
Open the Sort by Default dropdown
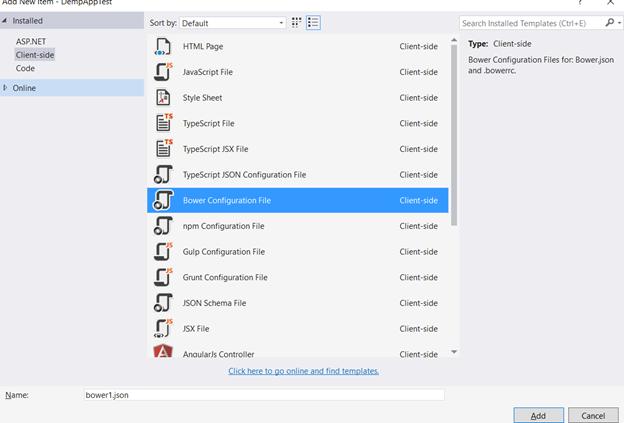tap(232, 23)
